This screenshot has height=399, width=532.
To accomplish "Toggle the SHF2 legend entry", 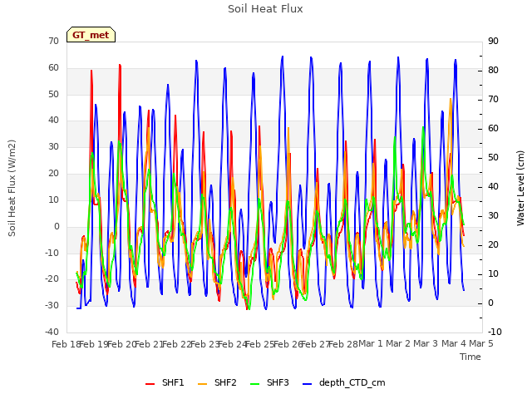I will (x=217, y=382).
